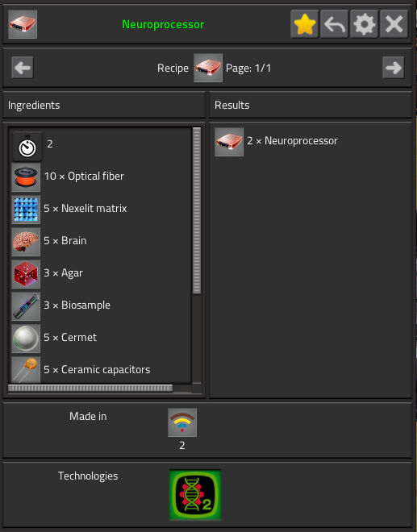This screenshot has height=532, width=417.
Task: Click the '5 × Brain' text
Action: (x=65, y=240)
